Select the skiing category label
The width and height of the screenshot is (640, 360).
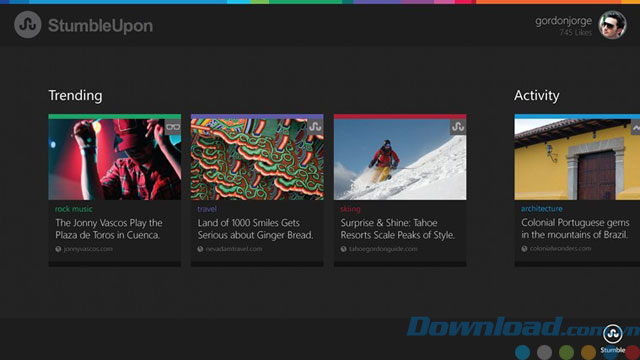(x=350, y=209)
